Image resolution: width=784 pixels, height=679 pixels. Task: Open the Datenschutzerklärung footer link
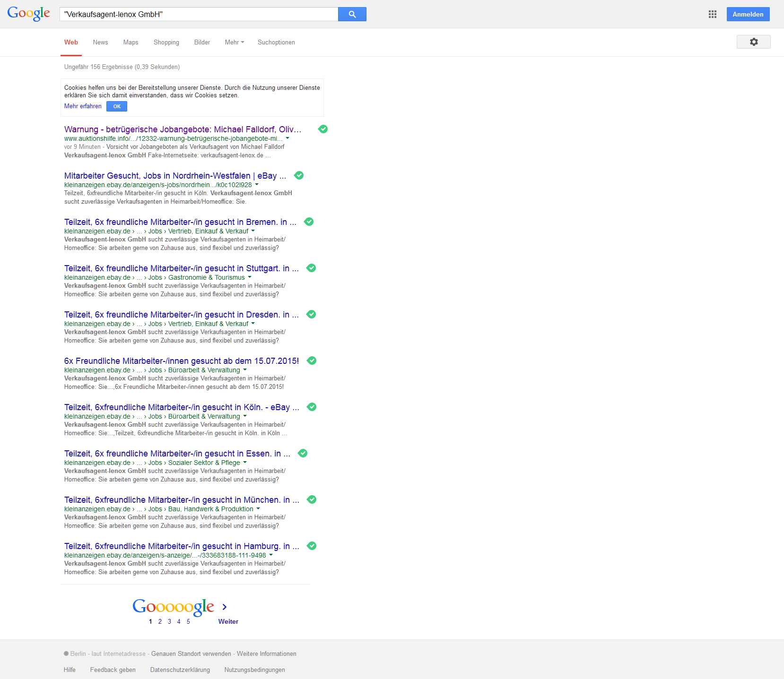coord(180,670)
